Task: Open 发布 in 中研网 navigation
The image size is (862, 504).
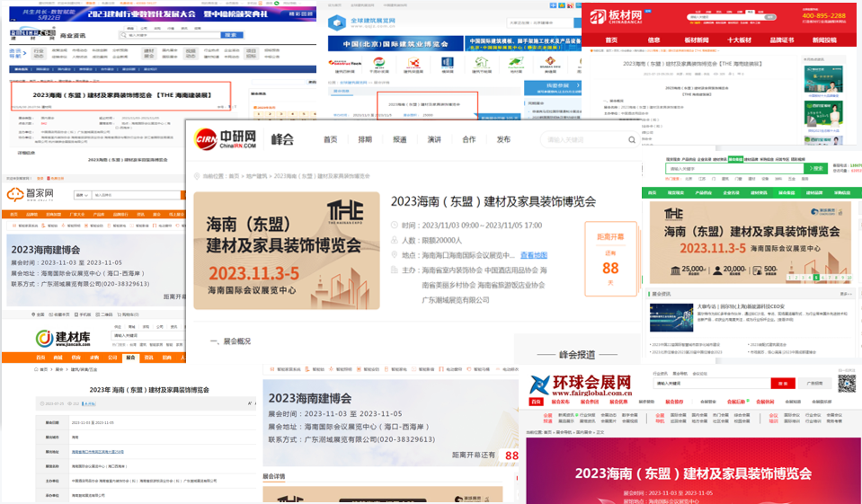Action: (x=503, y=139)
